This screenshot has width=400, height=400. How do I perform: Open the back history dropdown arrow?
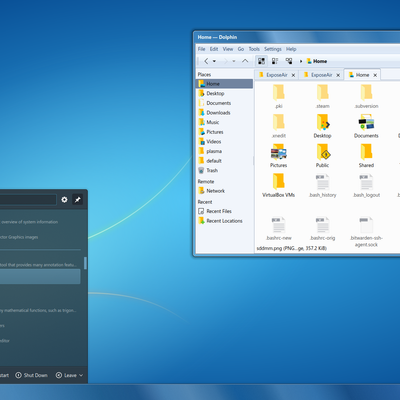coord(214,61)
